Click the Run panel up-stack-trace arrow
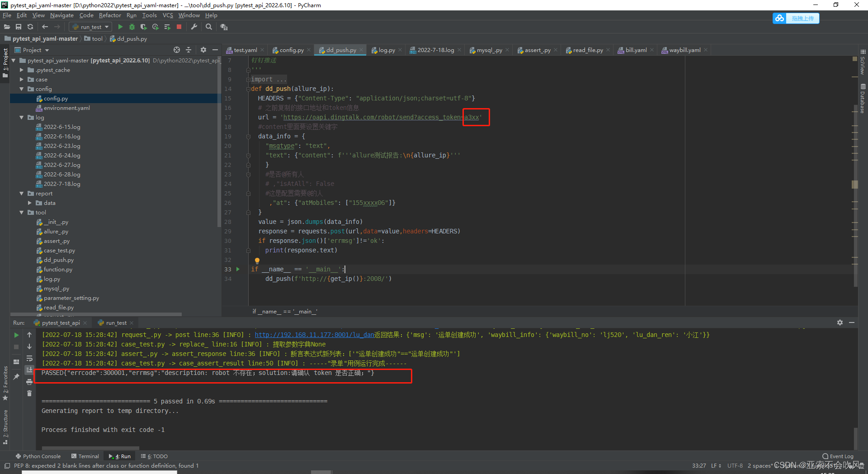Image resolution: width=868 pixels, height=474 pixels. point(29,335)
